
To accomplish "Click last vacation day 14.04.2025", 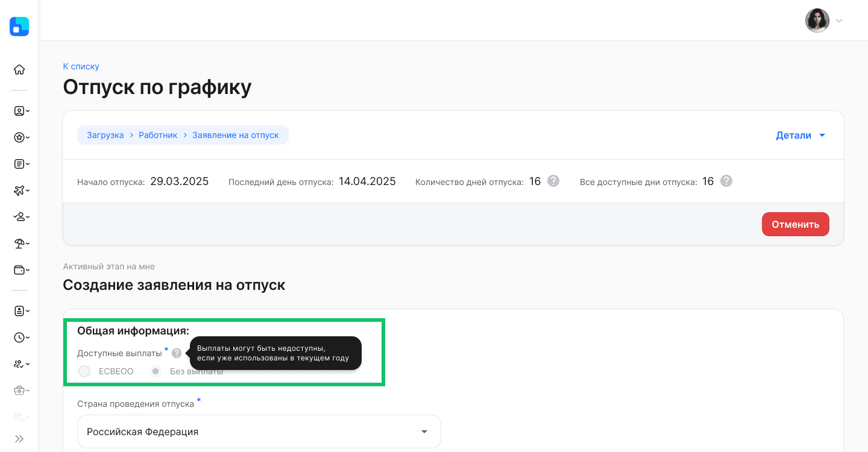I will click(x=367, y=181).
